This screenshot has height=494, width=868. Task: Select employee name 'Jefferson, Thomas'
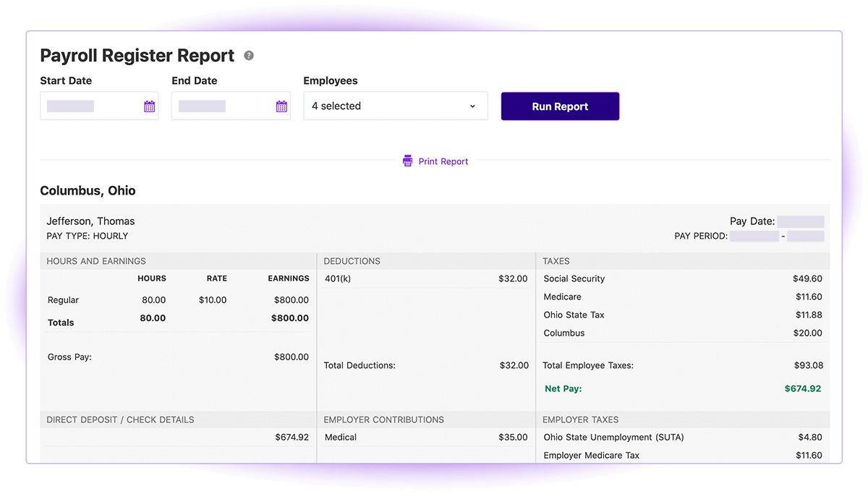[90, 221]
